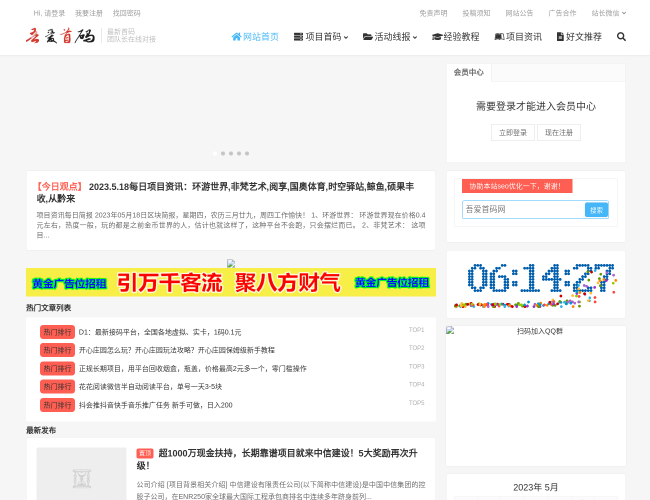Click the 热门排行 tag on the TOP5 row
The image size is (650, 500).
(57, 405)
